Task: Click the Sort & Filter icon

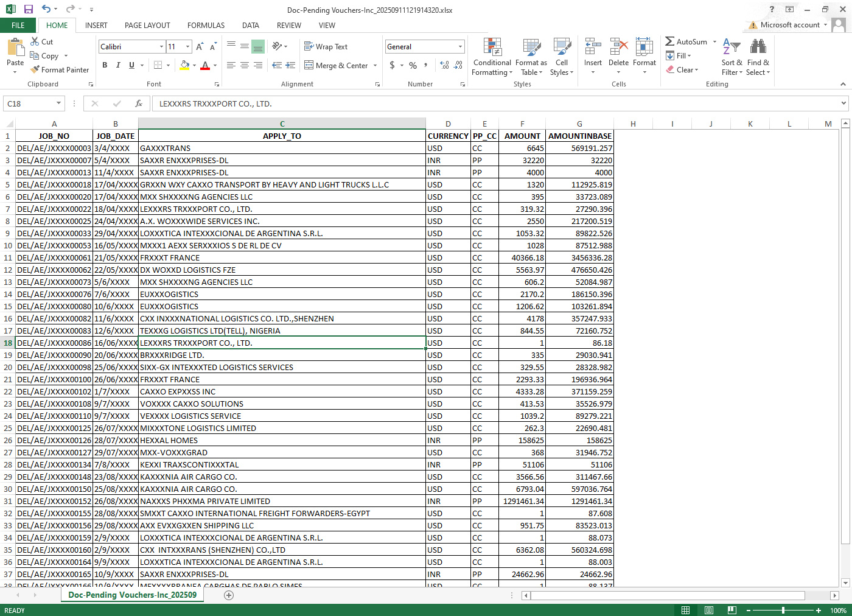Action: [732, 47]
